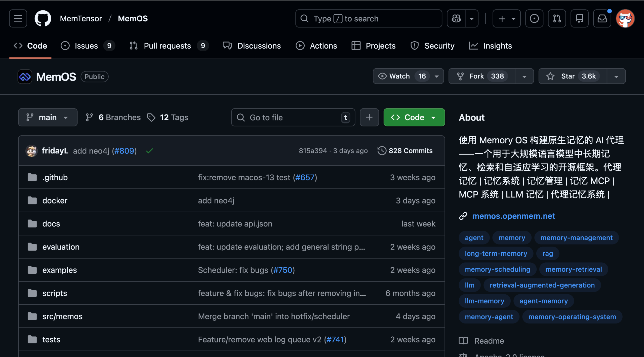Switch to the Pull requests tab
Image resolution: width=644 pixels, height=357 pixels.
coord(167,46)
